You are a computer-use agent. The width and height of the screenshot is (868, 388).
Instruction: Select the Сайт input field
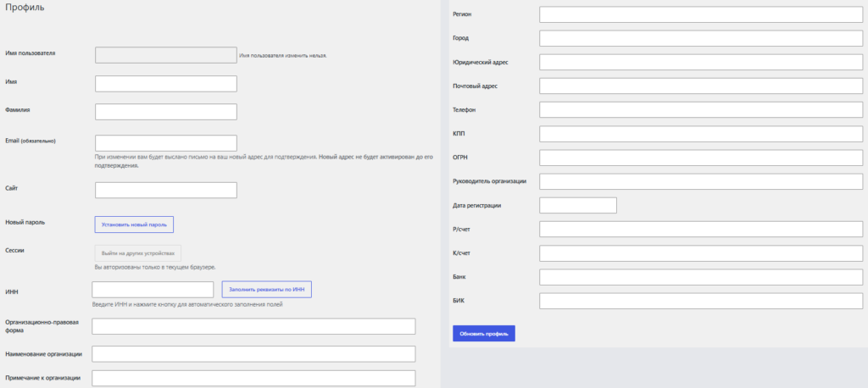point(166,190)
